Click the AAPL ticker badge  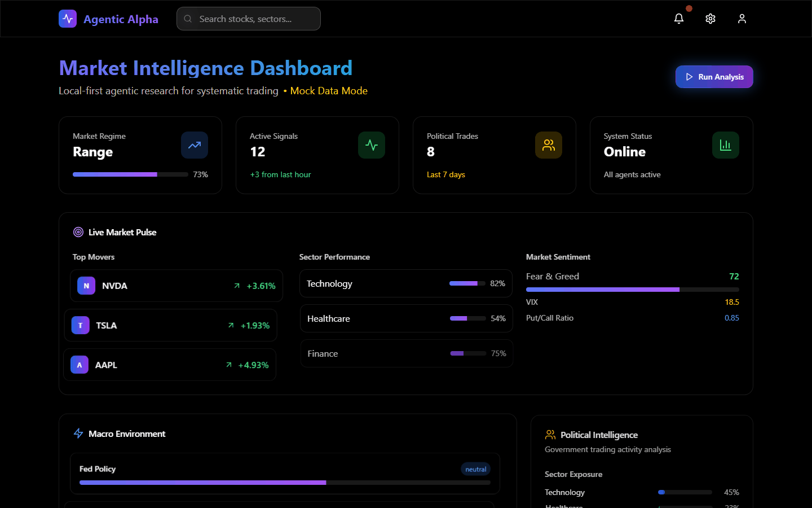click(80, 365)
